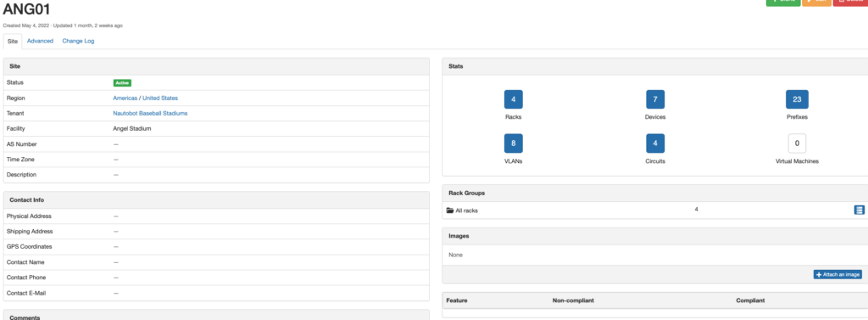This screenshot has width=868, height=320.
Task: Click the VLANs count badge showing 8
Action: tap(513, 143)
